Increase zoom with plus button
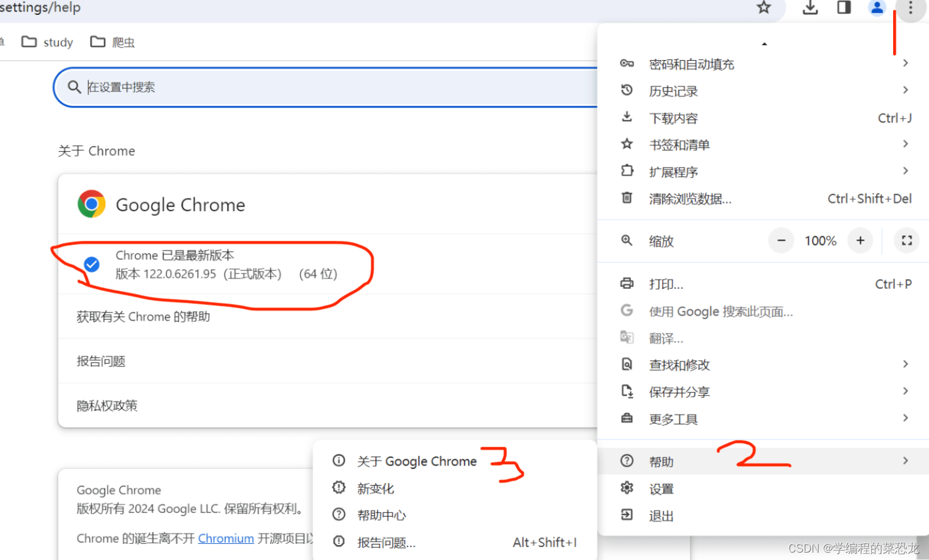The image size is (929, 560). (860, 241)
